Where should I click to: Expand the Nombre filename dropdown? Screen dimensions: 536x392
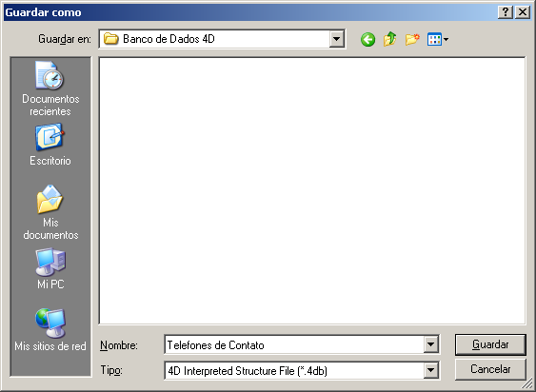click(x=430, y=344)
